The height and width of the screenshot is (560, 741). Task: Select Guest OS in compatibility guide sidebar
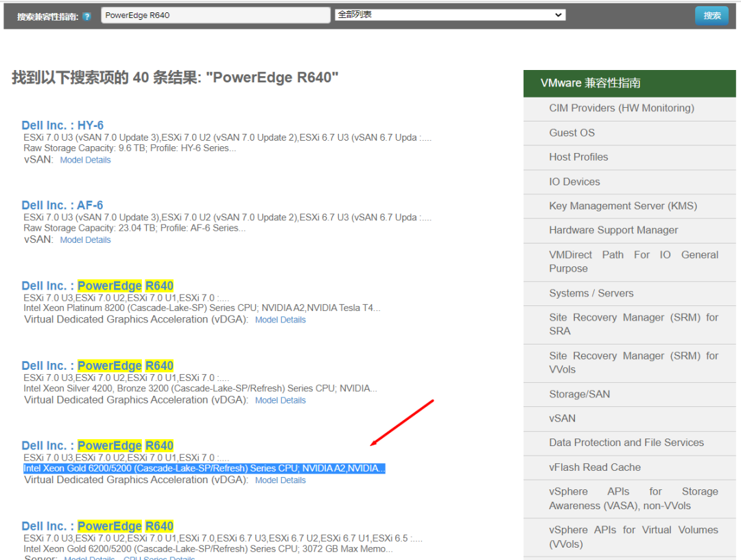pyautogui.click(x=629, y=132)
